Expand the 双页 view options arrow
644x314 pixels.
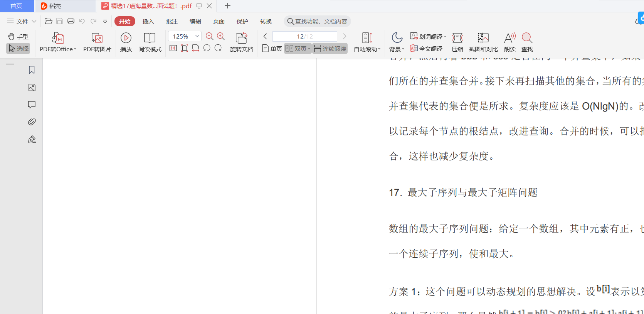(309, 49)
